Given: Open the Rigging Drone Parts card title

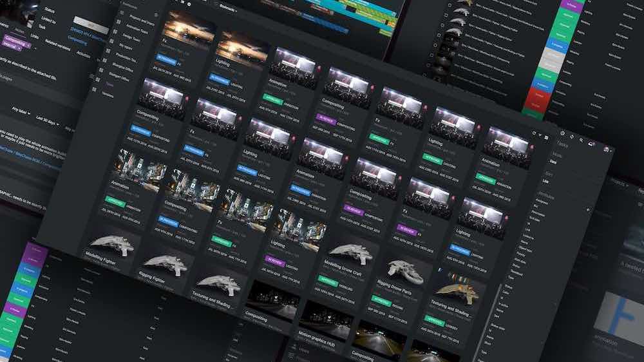Looking at the screenshot, I should (394, 287).
